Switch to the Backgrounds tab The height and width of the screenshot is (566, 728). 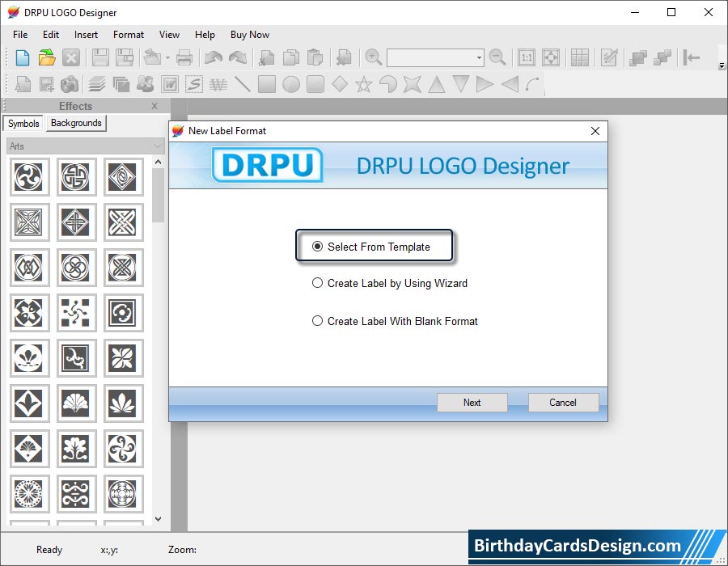[x=76, y=123]
